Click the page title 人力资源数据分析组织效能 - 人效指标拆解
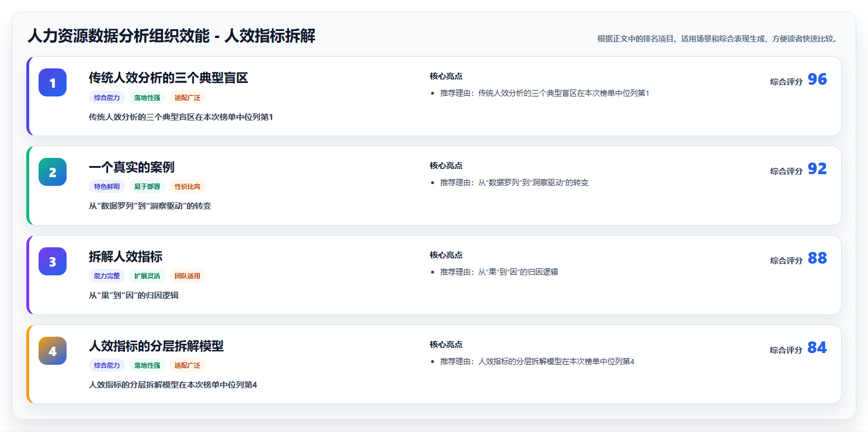The image size is (868, 432). pyautogui.click(x=171, y=36)
